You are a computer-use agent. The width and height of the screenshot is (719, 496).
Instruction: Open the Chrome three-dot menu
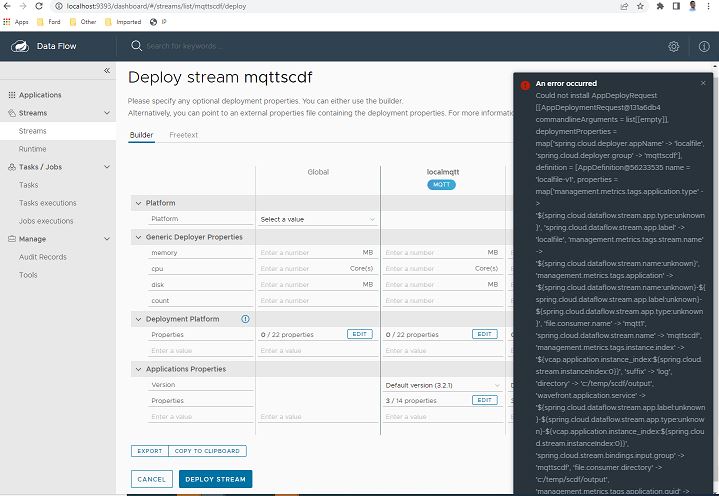(x=709, y=6)
